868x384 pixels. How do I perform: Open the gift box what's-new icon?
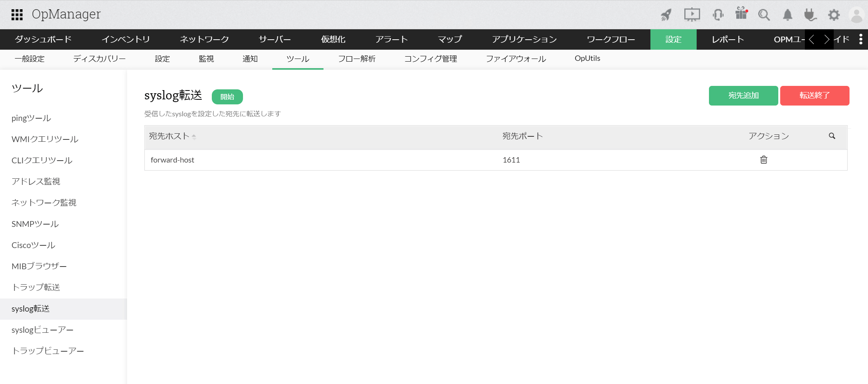[741, 14]
